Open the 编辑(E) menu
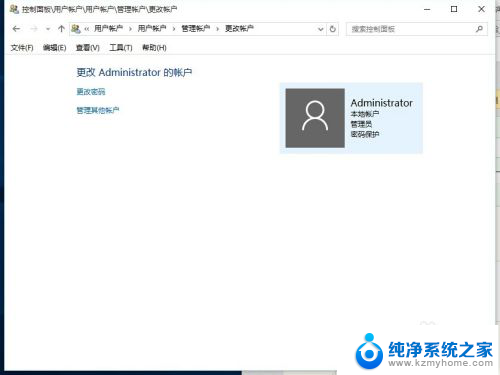The width and height of the screenshot is (500, 375). 55,48
